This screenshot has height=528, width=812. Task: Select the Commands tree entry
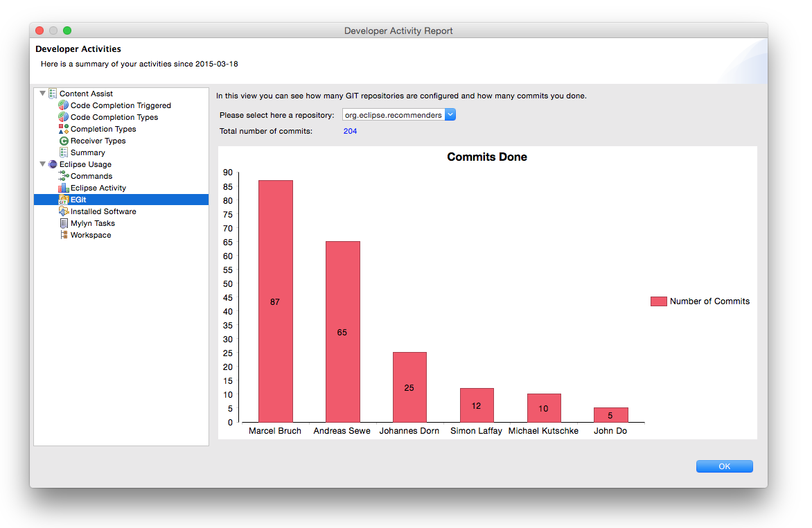tap(91, 176)
